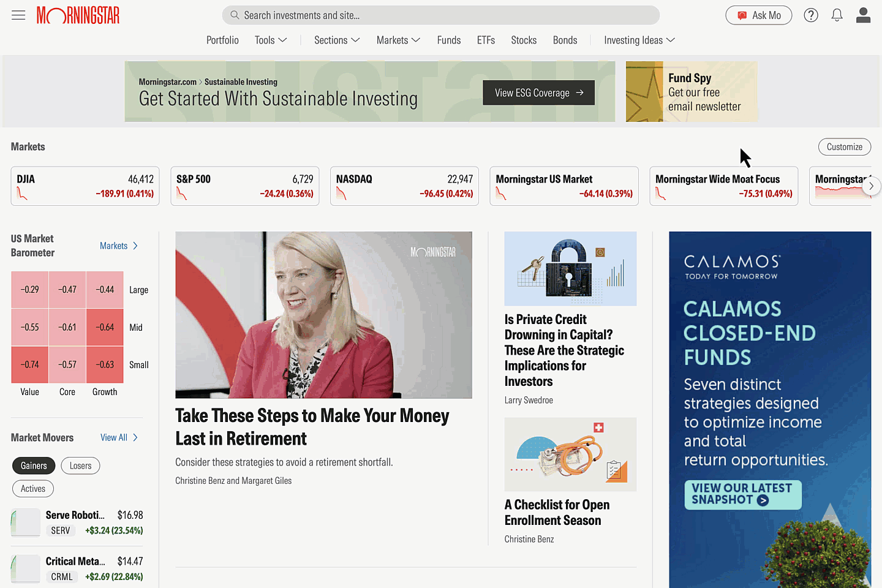Select the Large Value barometer cell -0.29

(x=29, y=290)
